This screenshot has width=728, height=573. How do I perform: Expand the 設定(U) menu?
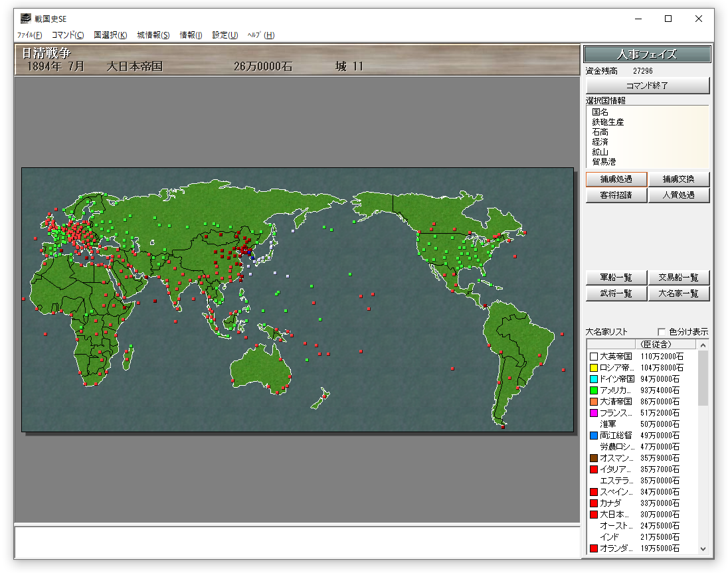click(225, 35)
